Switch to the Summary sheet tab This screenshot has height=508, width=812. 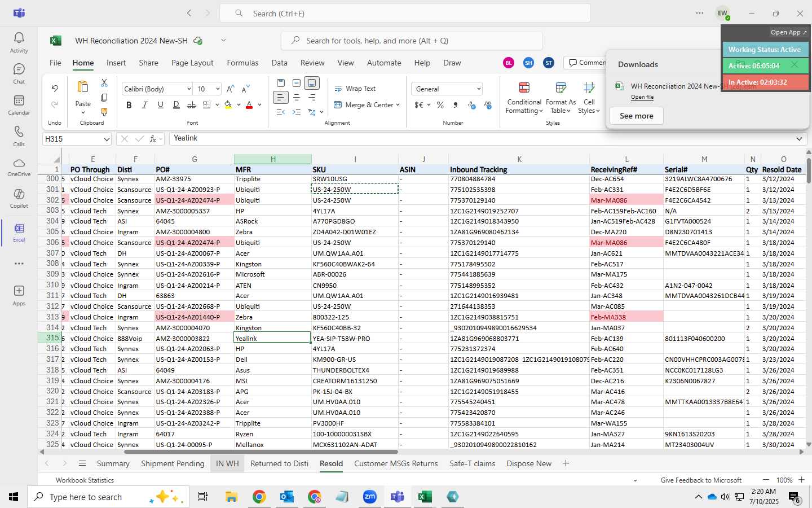(x=113, y=463)
